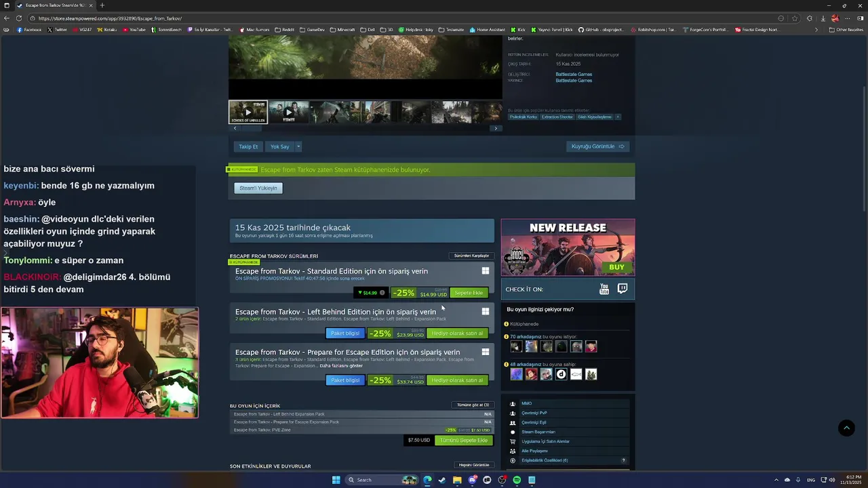
Task: Show hidden system tray icons chevron
Action: click(x=776, y=480)
